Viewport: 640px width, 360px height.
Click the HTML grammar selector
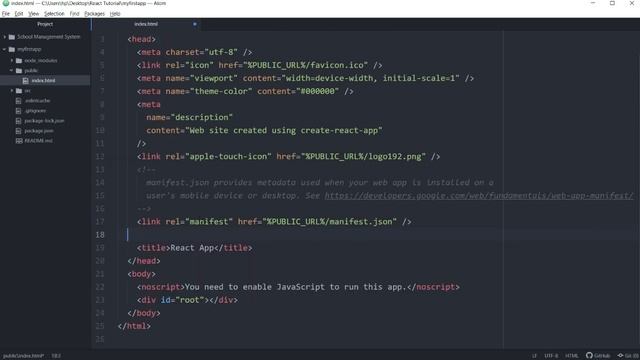pos(571,356)
